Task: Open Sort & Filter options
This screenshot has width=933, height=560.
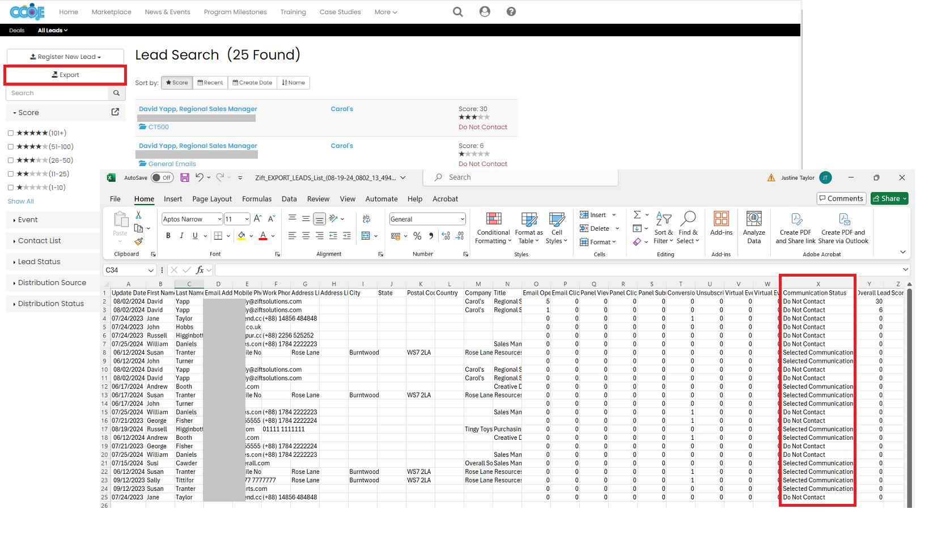Action: [x=664, y=228]
